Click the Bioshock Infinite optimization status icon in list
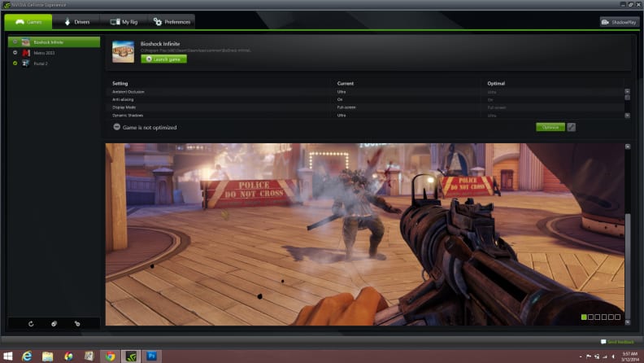 15,42
